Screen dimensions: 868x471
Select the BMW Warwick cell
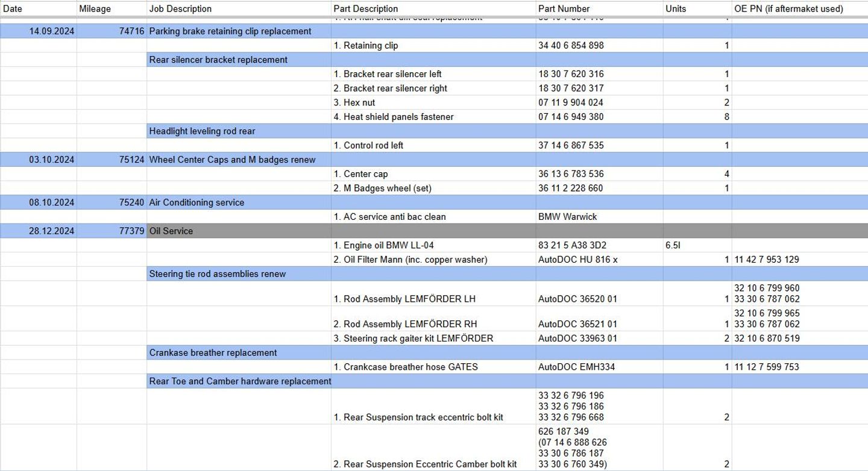click(567, 217)
